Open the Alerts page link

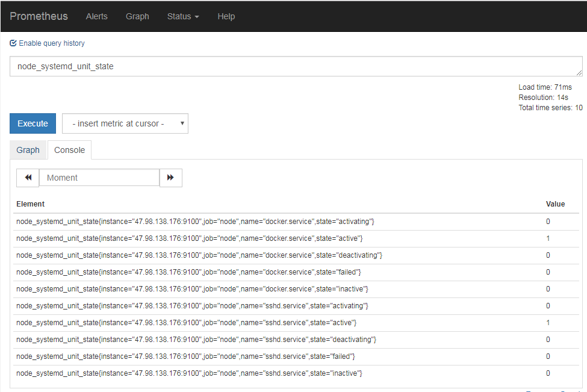[96, 16]
